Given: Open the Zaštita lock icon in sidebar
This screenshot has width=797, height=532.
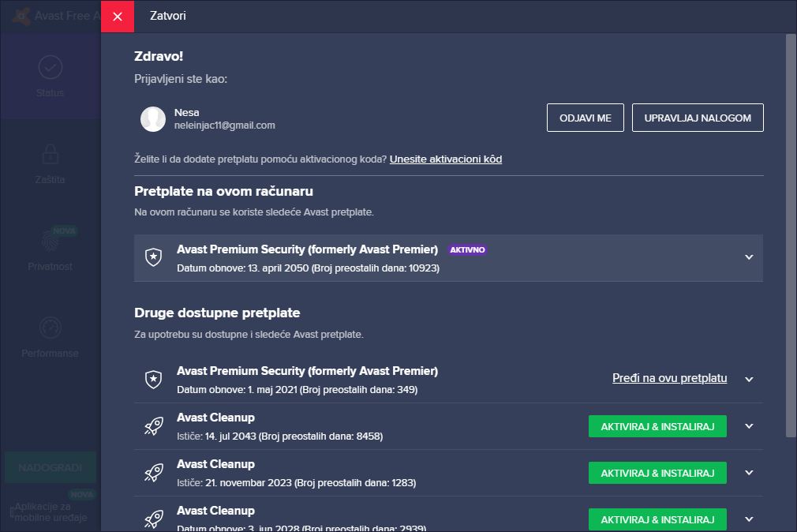Looking at the screenshot, I should (51, 153).
